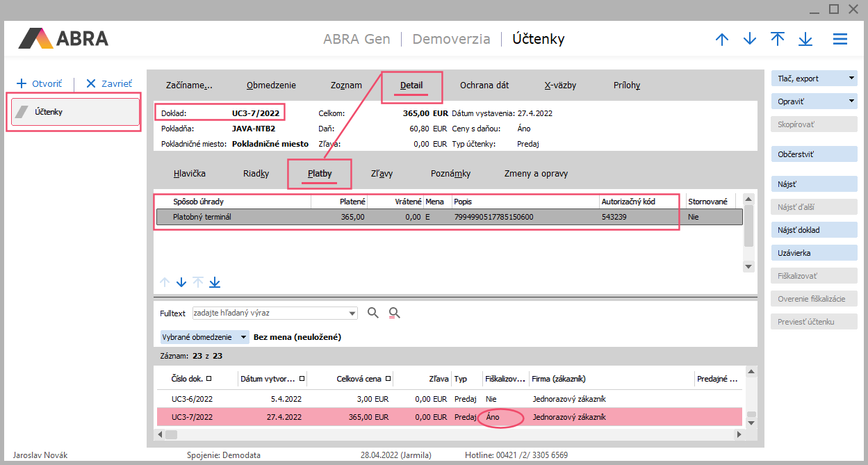868x465 pixels.
Task: Click into the Fulltext search field
Action: tap(271, 313)
